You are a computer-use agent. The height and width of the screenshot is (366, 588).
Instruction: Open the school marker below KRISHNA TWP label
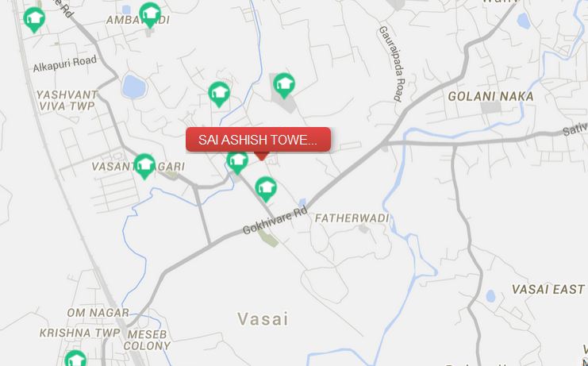click(75, 359)
